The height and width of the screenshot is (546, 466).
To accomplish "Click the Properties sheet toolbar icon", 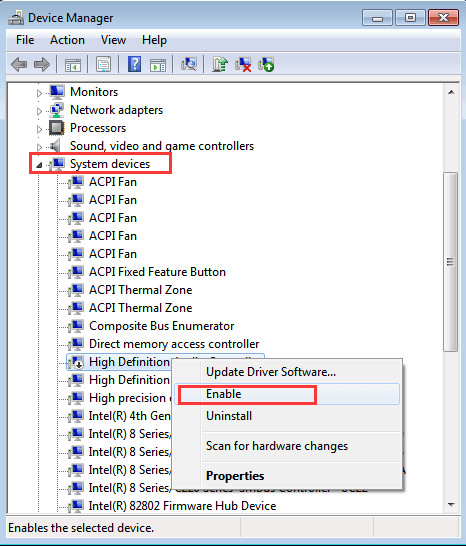I will (x=103, y=64).
